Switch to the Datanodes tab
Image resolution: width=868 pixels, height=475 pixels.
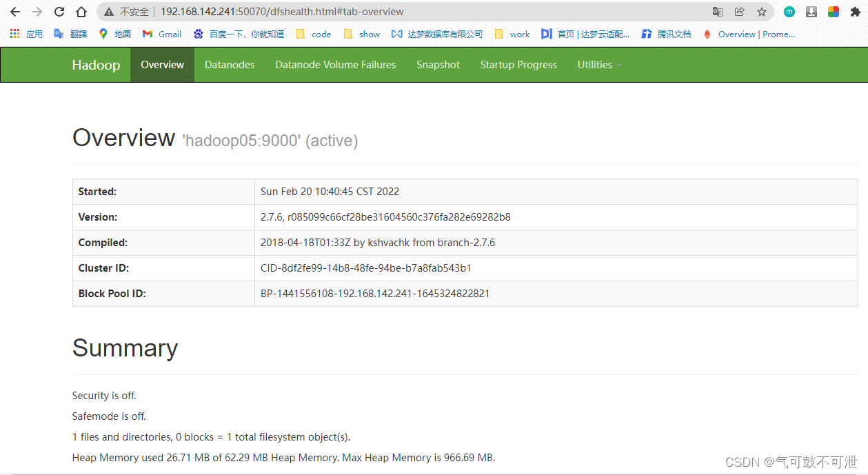230,65
